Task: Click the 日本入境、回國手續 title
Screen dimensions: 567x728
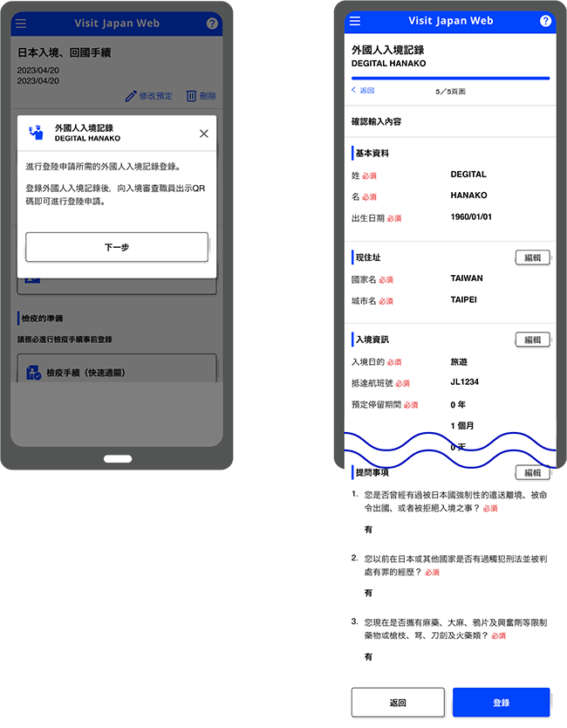Action: 64,52
